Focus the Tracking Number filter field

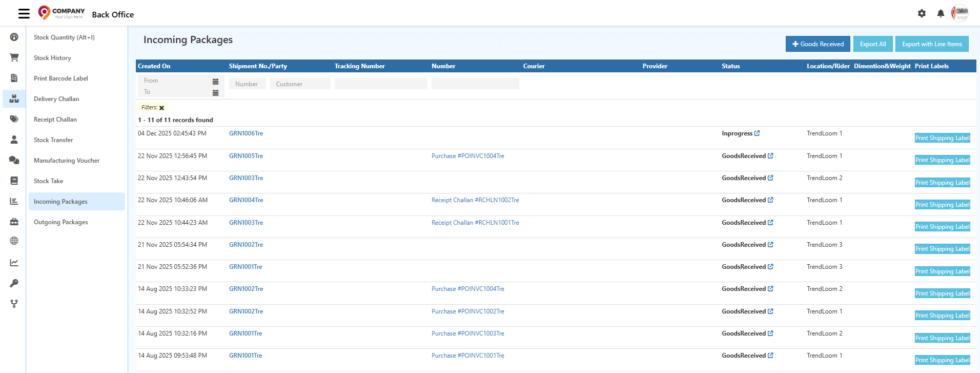(x=381, y=84)
